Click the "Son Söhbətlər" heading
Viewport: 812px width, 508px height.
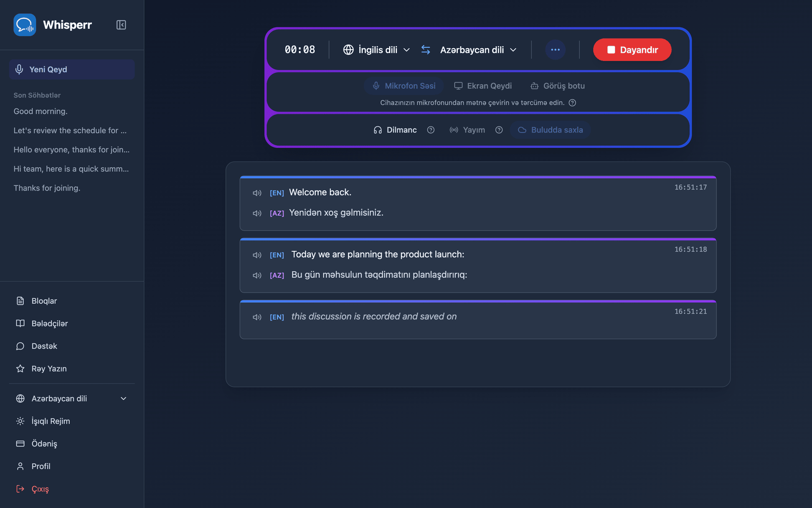pos(37,96)
